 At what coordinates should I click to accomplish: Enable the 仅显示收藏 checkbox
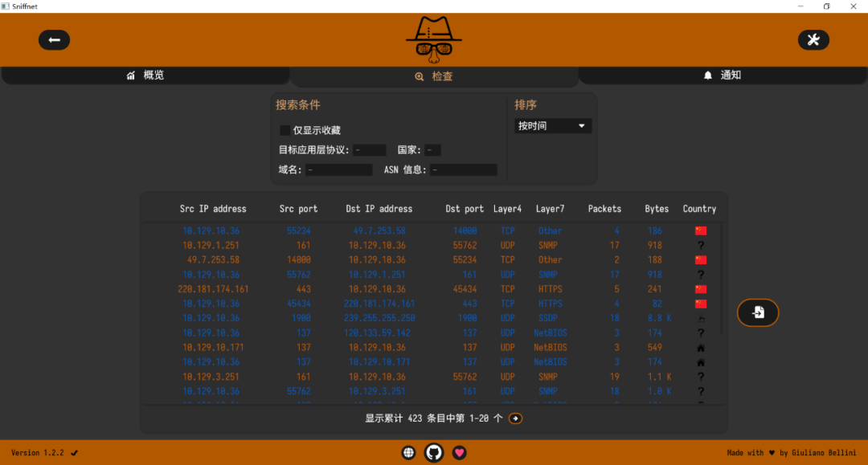(x=285, y=130)
